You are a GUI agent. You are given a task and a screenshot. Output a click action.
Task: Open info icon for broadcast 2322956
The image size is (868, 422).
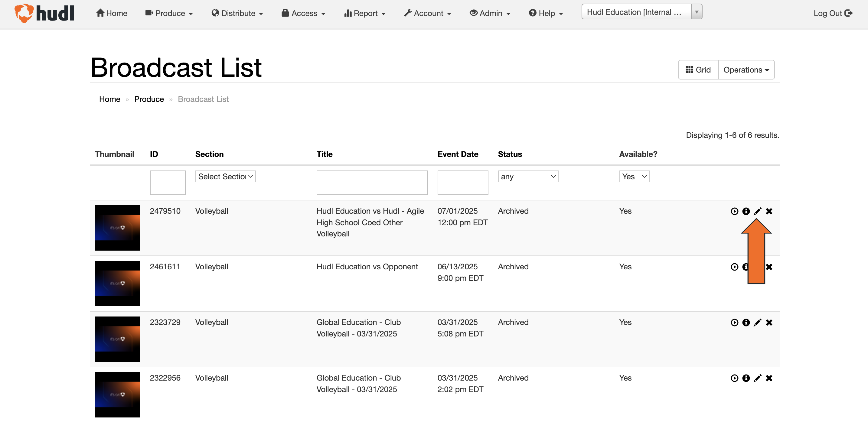pyautogui.click(x=746, y=378)
